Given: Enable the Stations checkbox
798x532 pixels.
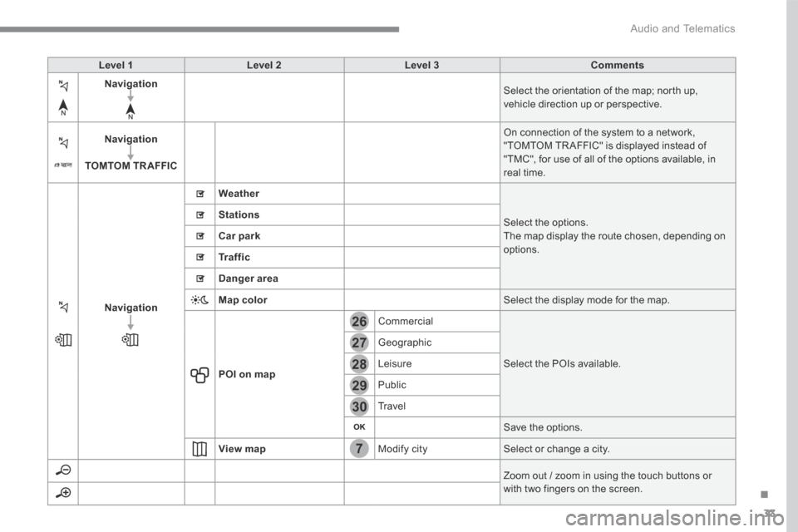Looking at the screenshot, I should point(199,215).
